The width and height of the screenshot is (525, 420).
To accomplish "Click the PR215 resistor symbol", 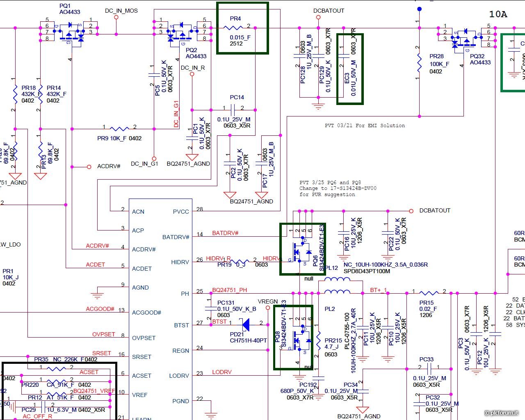I will click(318, 340).
